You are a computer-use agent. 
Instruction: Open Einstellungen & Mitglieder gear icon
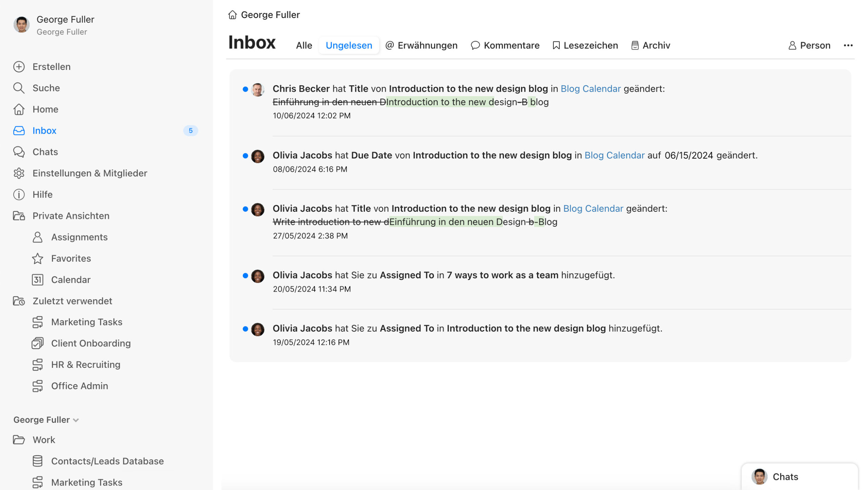19,173
